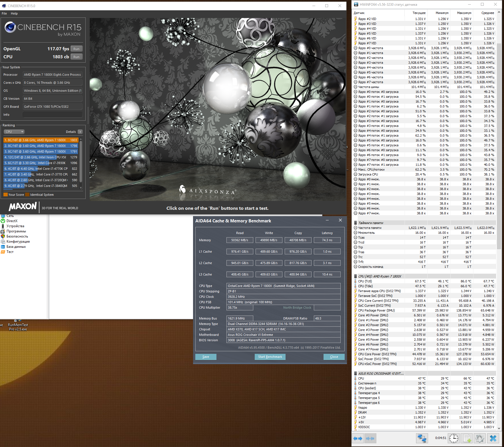Click the L3 Cache Latency value 10.4 ns
This screenshot has width=504, height=447.
click(327, 274)
